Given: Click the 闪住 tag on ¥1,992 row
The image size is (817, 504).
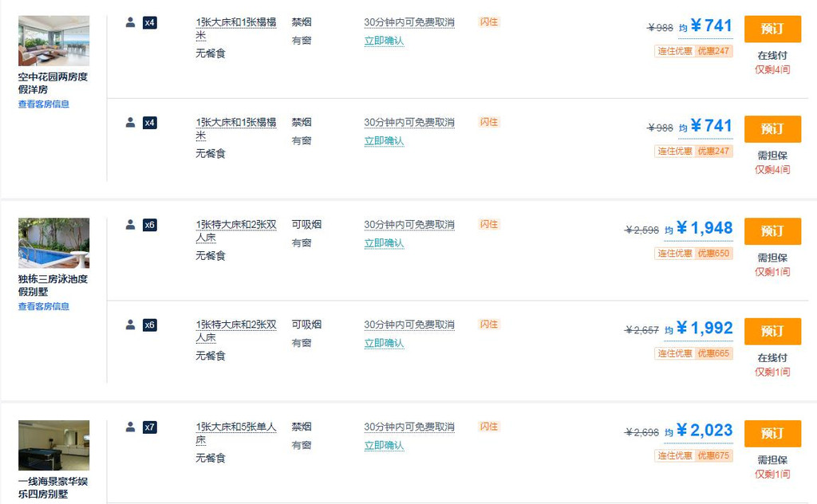Looking at the screenshot, I should [488, 325].
